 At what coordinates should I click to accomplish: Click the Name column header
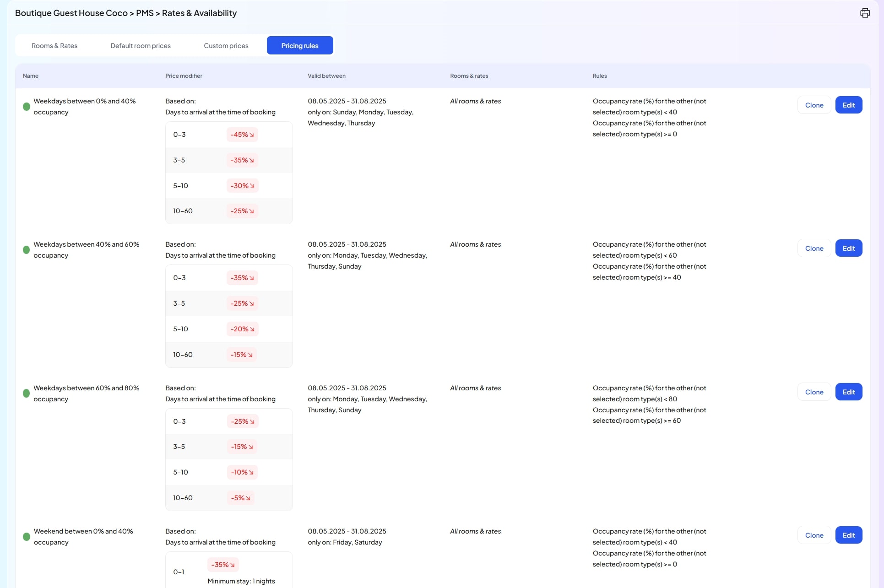click(x=31, y=76)
